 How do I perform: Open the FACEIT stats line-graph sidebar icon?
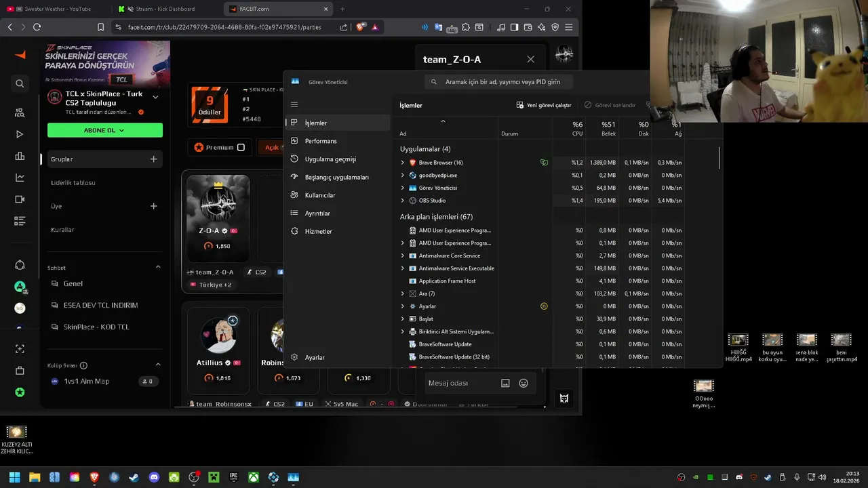coord(20,178)
